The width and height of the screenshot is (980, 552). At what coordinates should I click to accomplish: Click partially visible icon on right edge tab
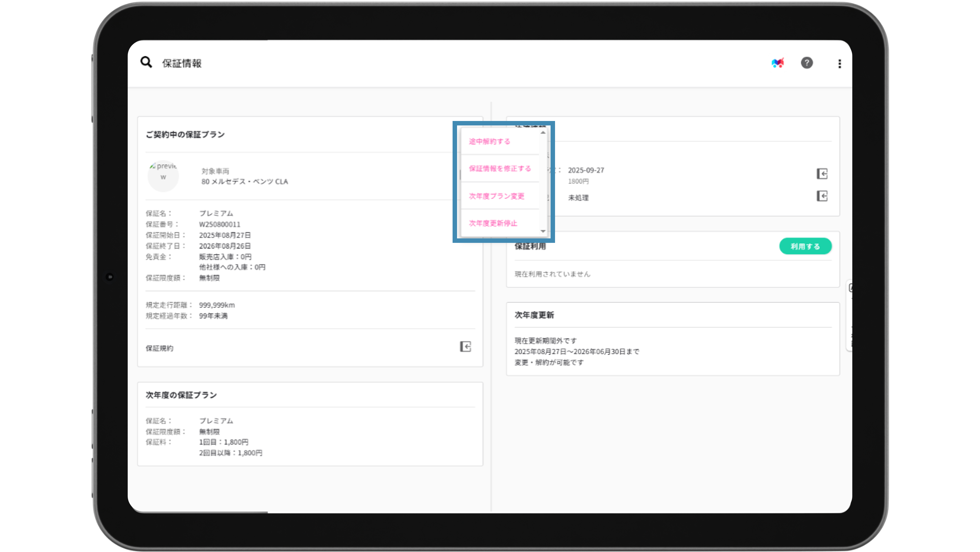click(x=851, y=288)
